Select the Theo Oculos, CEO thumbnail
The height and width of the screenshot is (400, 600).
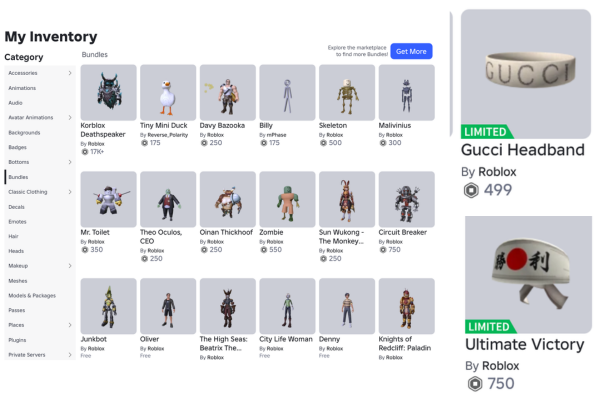(x=168, y=199)
